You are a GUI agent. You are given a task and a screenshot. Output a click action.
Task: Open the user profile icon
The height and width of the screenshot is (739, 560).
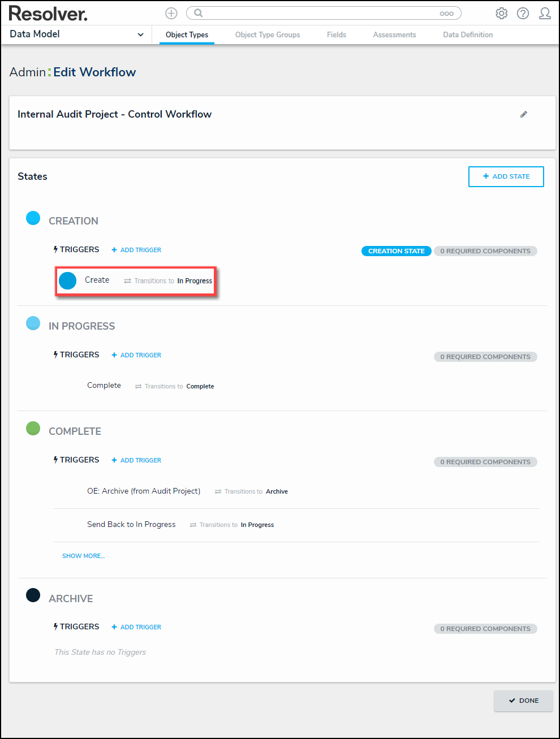pos(545,13)
